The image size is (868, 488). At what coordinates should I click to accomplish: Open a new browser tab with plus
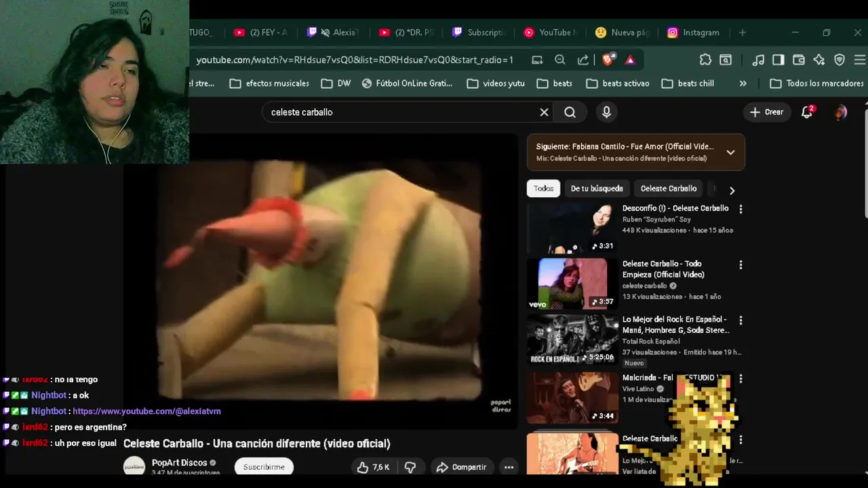click(742, 33)
